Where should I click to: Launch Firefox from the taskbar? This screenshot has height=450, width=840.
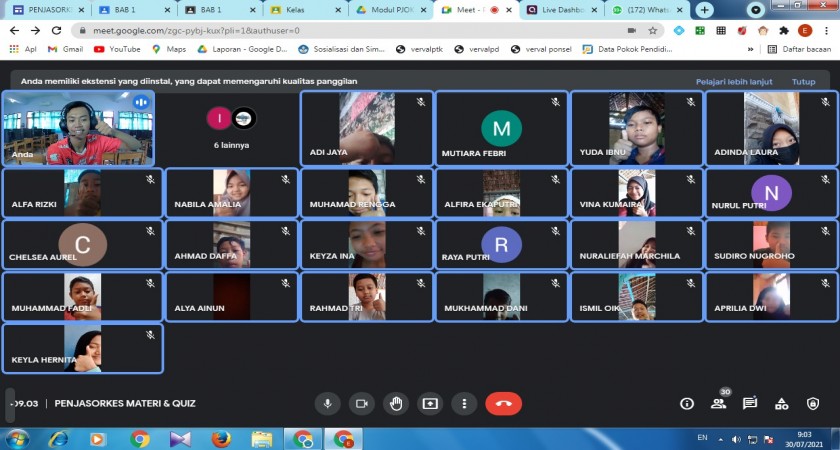tap(221, 439)
